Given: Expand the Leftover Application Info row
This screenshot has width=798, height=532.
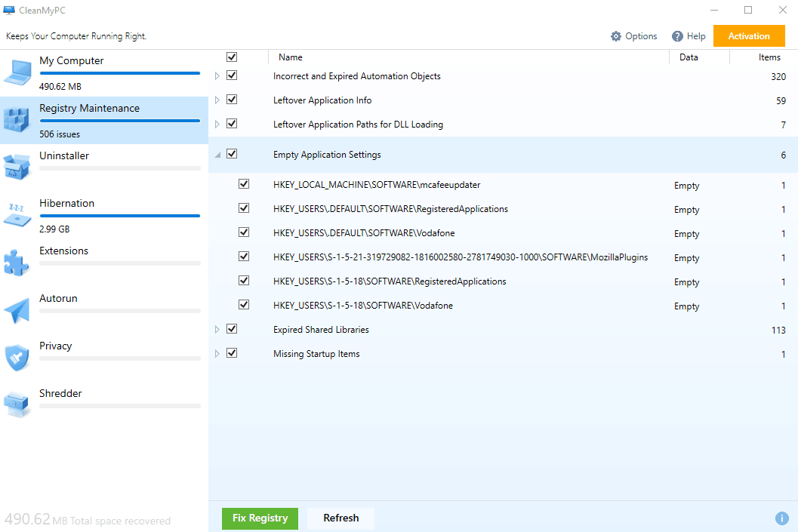Looking at the screenshot, I should [217, 100].
